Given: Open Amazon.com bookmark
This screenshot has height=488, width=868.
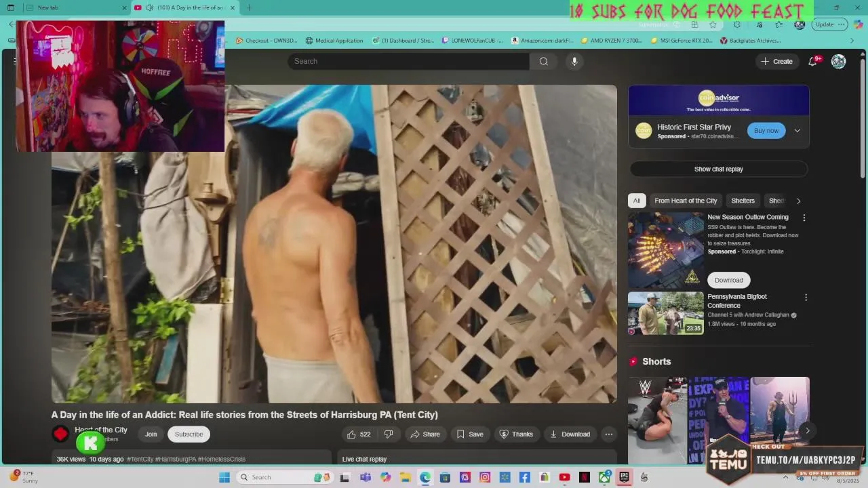Looking at the screenshot, I should pyautogui.click(x=542, y=41).
